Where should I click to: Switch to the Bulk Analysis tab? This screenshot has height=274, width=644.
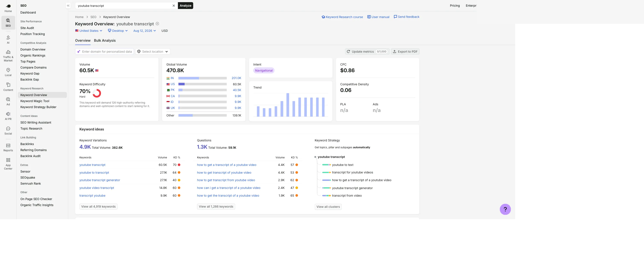click(105, 41)
